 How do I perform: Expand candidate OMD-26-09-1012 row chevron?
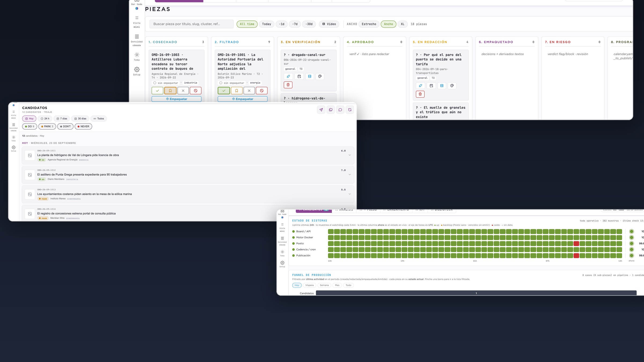[x=350, y=175]
